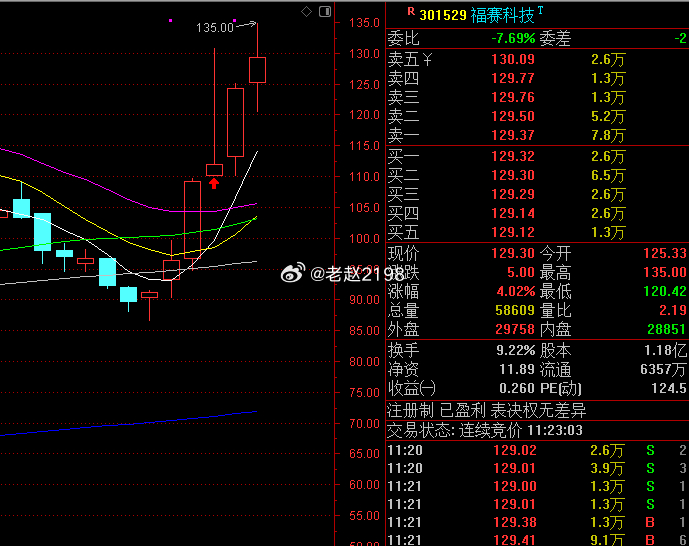
Task: Click 总量 value 58609
Action: click(515, 311)
